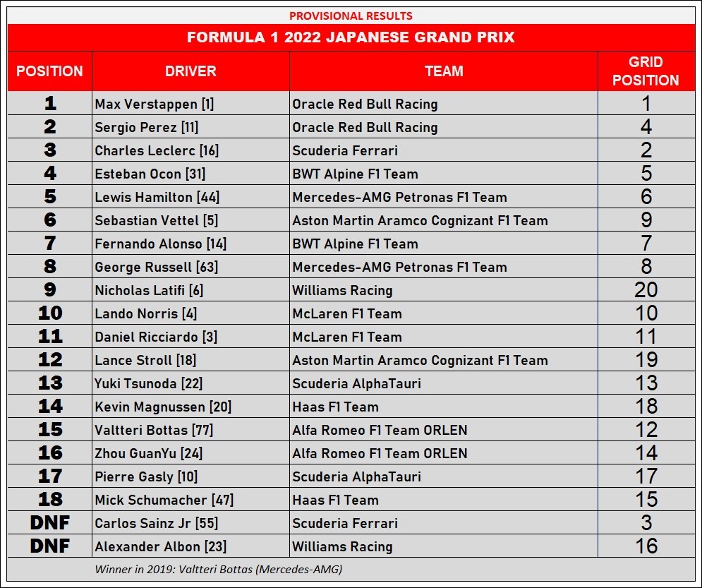Click position number 12 for Lance Stroll
This screenshot has width=702, height=588.
click(49, 359)
